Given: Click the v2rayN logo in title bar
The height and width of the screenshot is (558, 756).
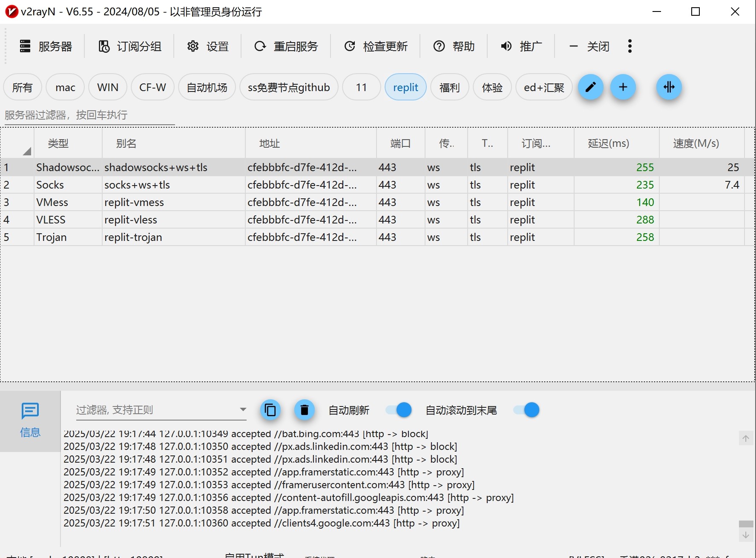Looking at the screenshot, I should tap(11, 11).
